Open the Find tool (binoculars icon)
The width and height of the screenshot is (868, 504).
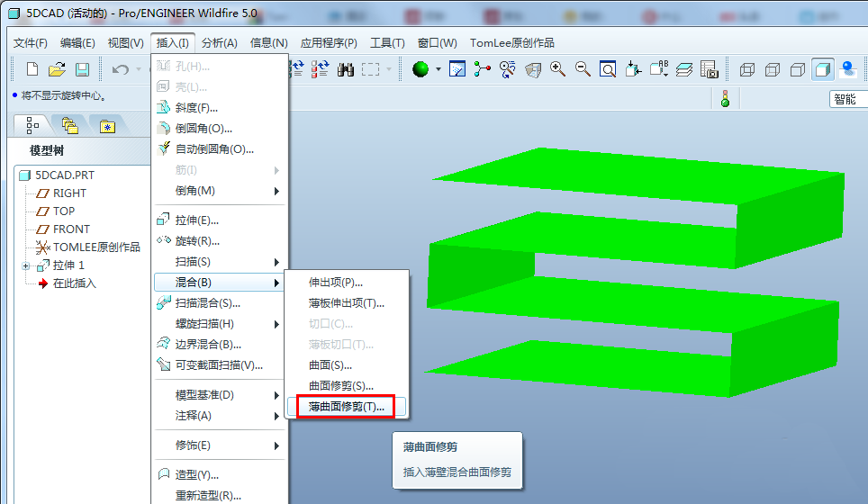[x=346, y=69]
